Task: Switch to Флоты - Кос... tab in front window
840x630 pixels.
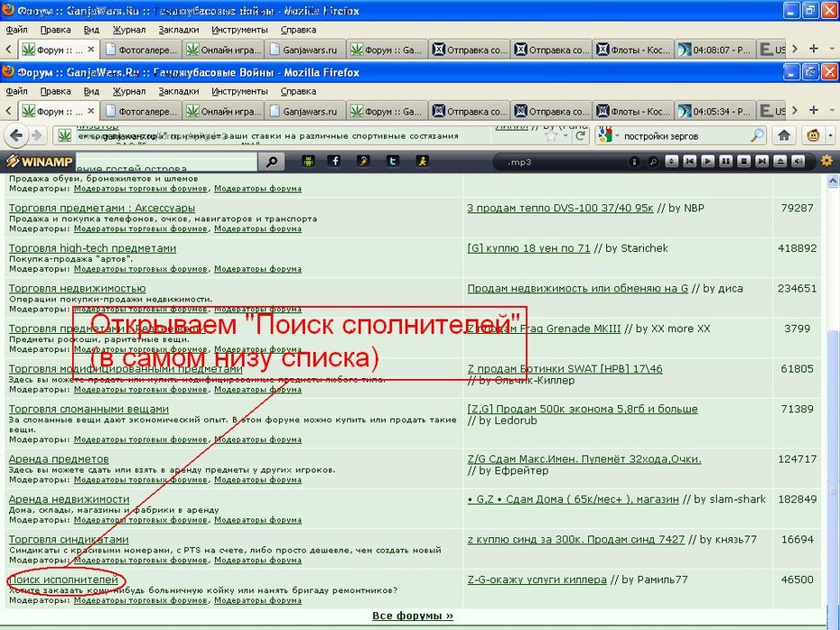Action: pos(632,111)
